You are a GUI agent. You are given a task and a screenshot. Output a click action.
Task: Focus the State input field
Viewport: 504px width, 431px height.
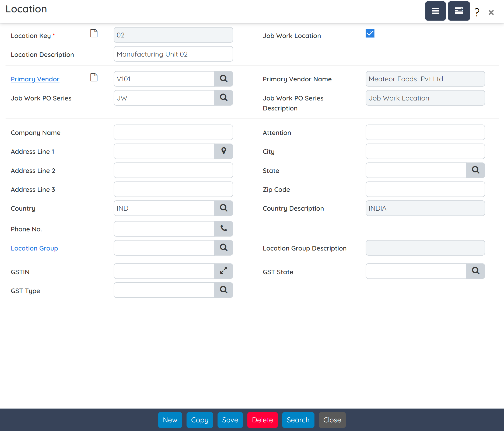point(416,170)
